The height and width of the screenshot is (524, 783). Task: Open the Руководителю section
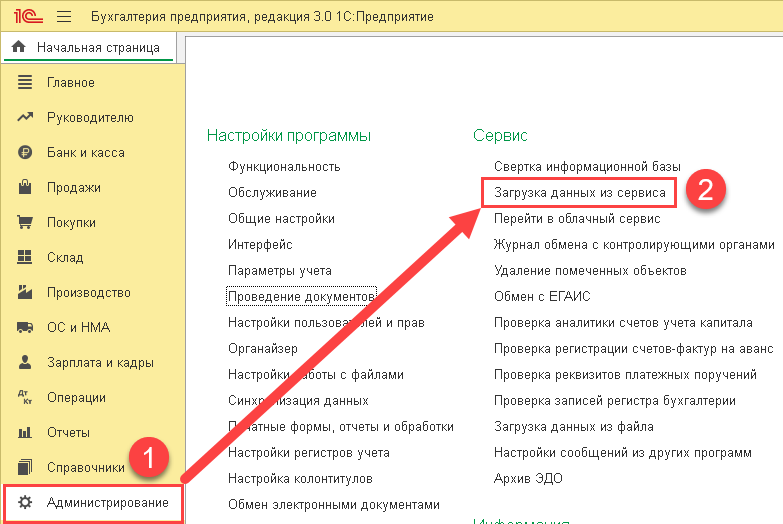pos(90,117)
